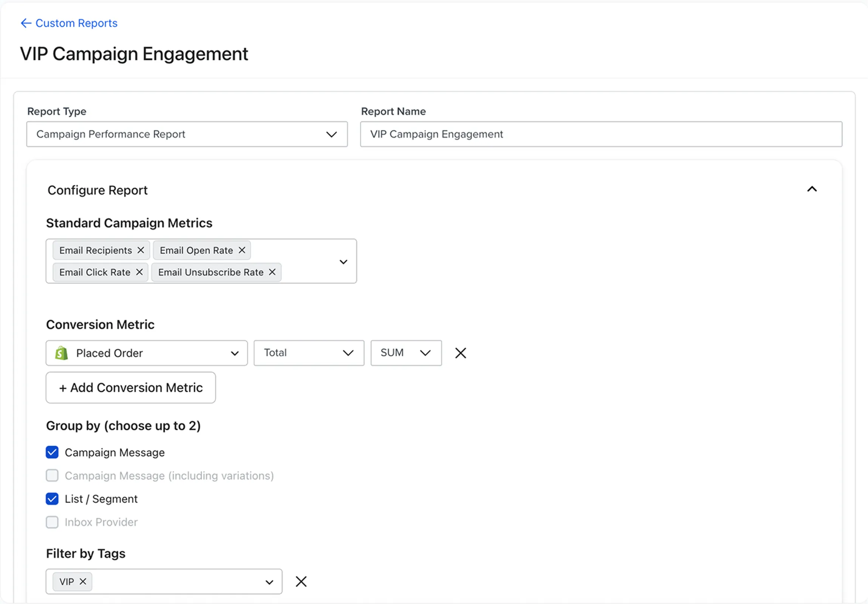Click the back arrow beside Custom Reports
The width and height of the screenshot is (868, 604).
click(26, 23)
